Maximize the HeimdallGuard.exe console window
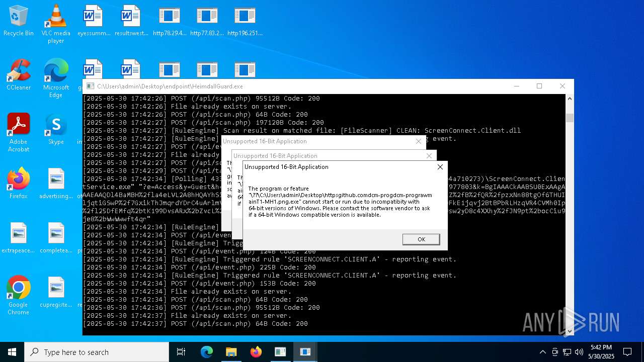The height and width of the screenshot is (362, 644). (539, 86)
